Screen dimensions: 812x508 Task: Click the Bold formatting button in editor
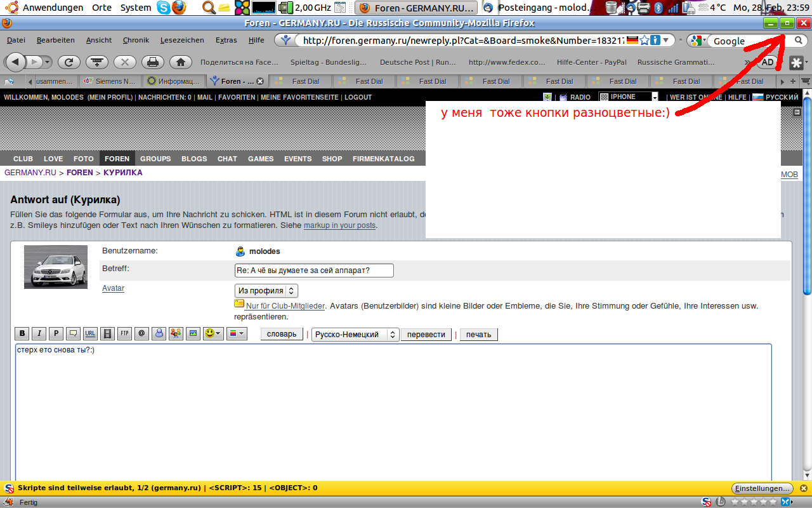pos(22,333)
